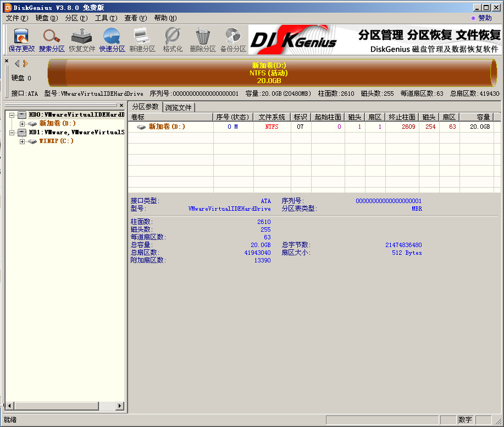Screen dimensions: 504x427
Task: Click the 41943040 total sectors value
Action: point(257,253)
